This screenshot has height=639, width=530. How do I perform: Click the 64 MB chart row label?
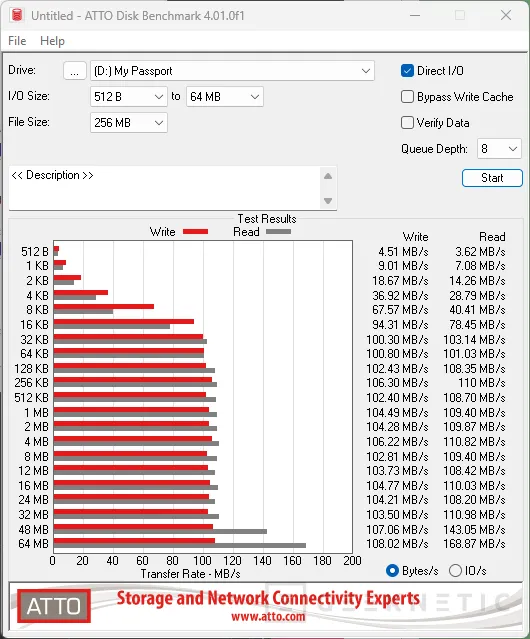point(33,544)
